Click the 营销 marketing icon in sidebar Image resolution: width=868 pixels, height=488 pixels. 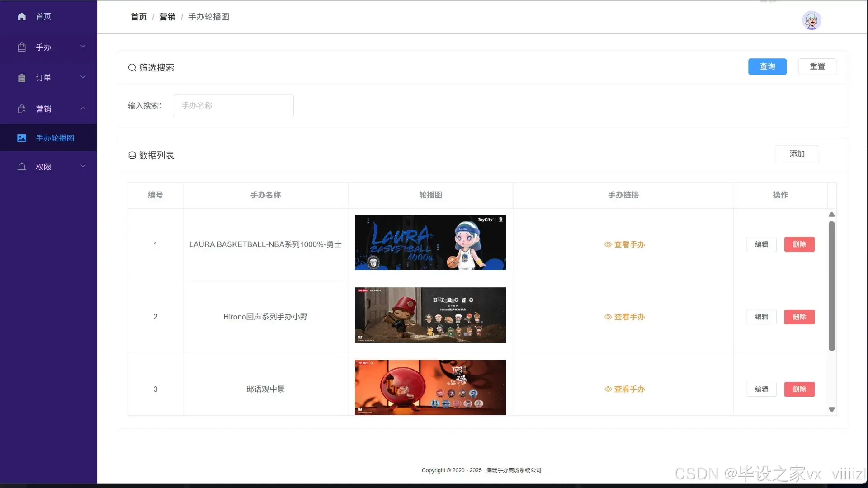22,109
